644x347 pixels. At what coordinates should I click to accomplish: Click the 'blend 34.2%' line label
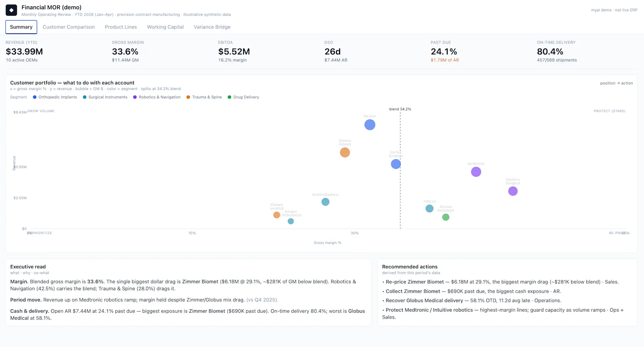[x=400, y=109]
